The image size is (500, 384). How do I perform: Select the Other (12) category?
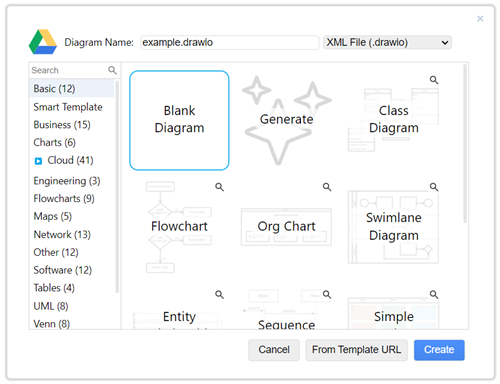56,252
